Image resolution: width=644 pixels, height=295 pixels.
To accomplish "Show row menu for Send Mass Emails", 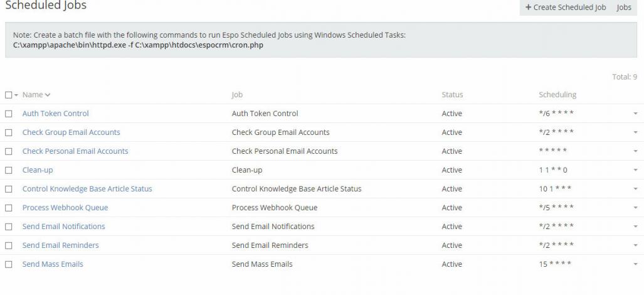I will click(x=635, y=264).
